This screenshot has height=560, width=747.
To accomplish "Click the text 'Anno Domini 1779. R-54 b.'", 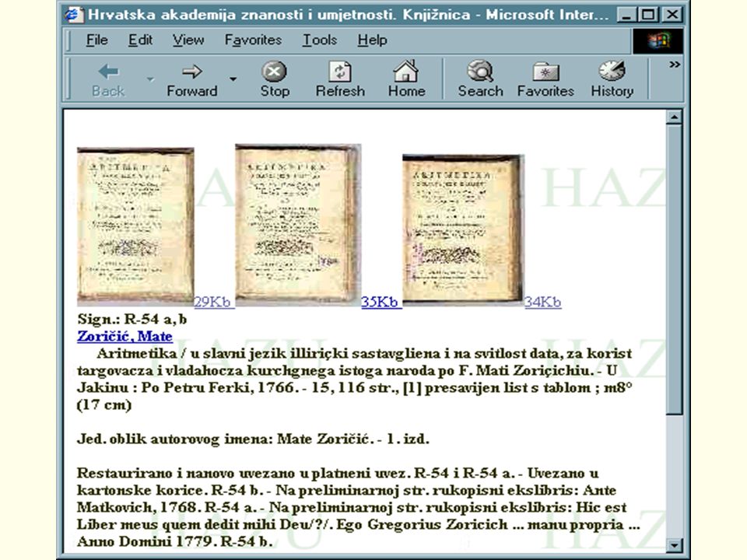I will (175, 541).
